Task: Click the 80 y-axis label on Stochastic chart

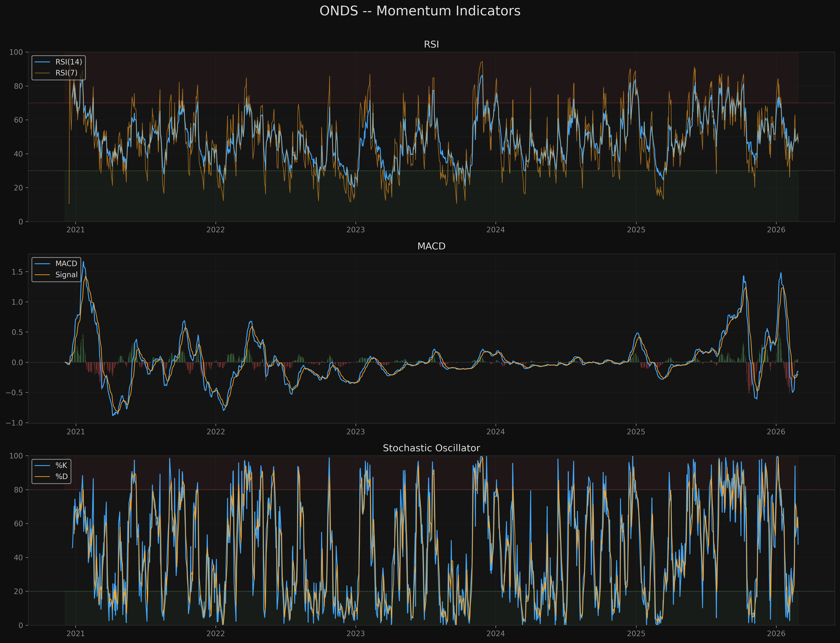Action: 18,490
